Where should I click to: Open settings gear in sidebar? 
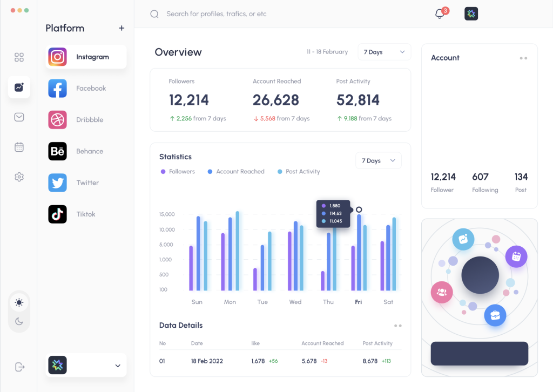pyautogui.click(x=19, y=177)
